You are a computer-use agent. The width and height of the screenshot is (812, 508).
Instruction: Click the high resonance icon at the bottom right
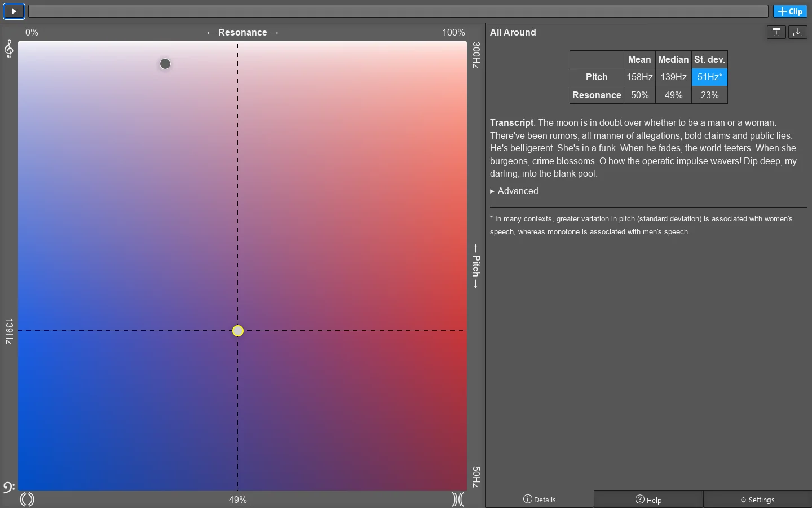[x=458, y=499]
